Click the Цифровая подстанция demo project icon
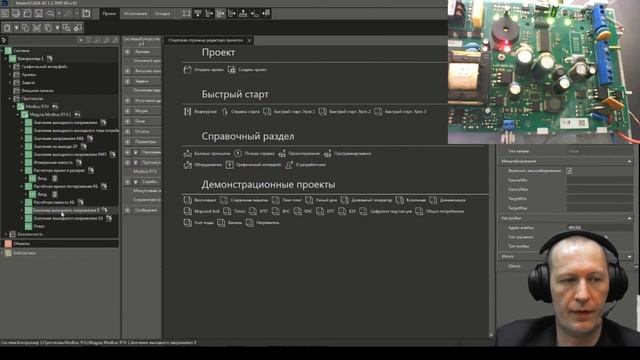The width and height of the screenshot is (640, 360). coord(363,211)
